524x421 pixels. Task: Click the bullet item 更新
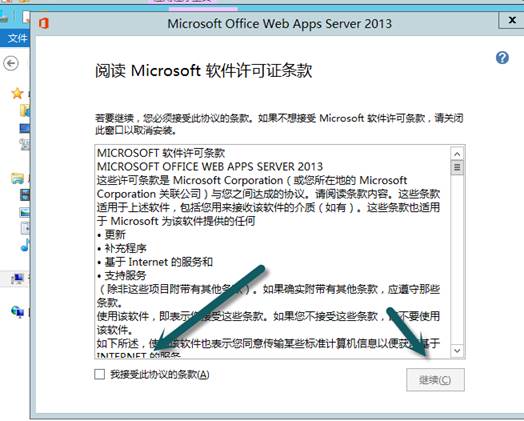115,235
